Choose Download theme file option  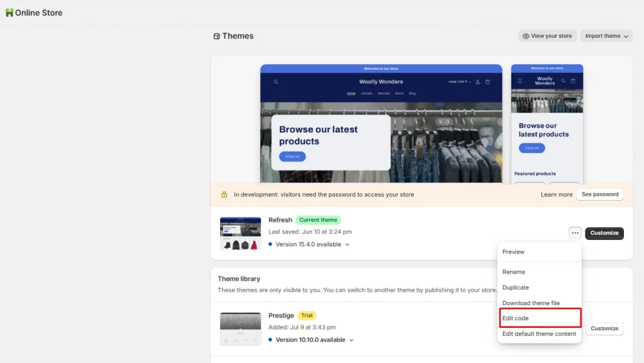click(x=539, y=303)
